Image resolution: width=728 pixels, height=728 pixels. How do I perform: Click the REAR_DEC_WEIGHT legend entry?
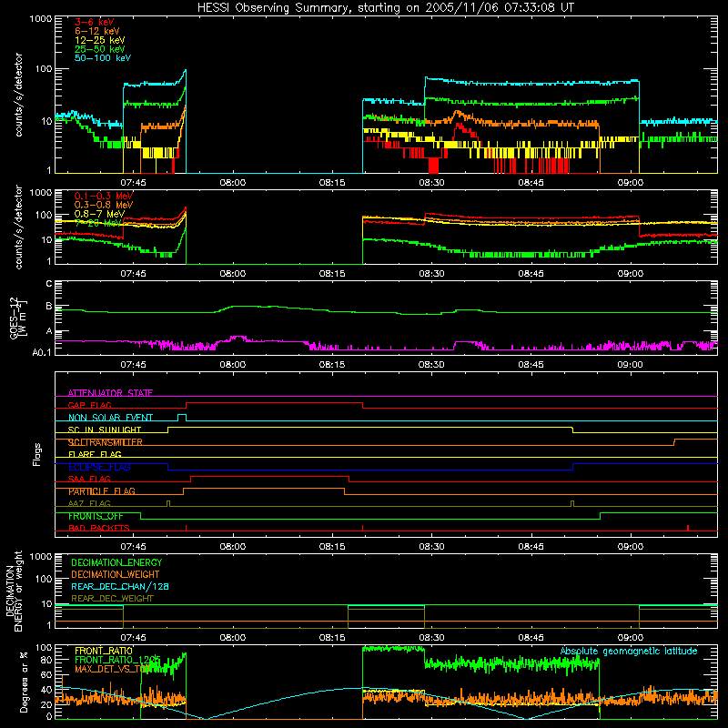tap(112, 599)
